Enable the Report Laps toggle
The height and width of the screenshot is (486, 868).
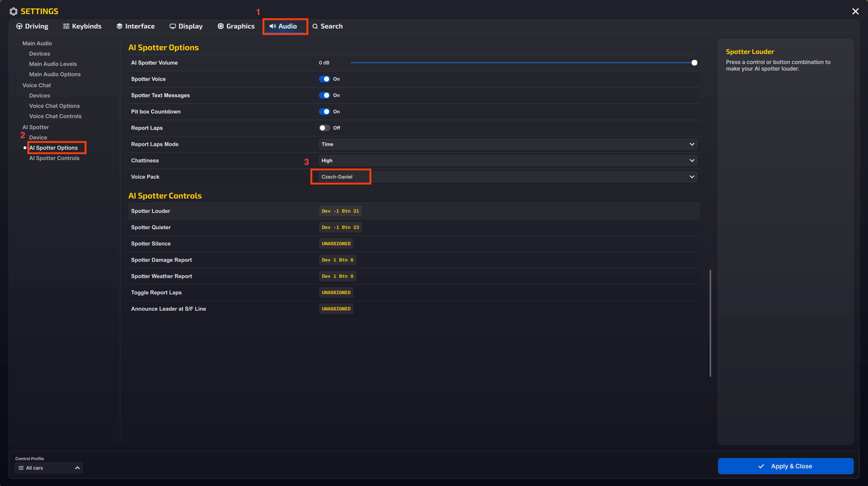[324, 128]
